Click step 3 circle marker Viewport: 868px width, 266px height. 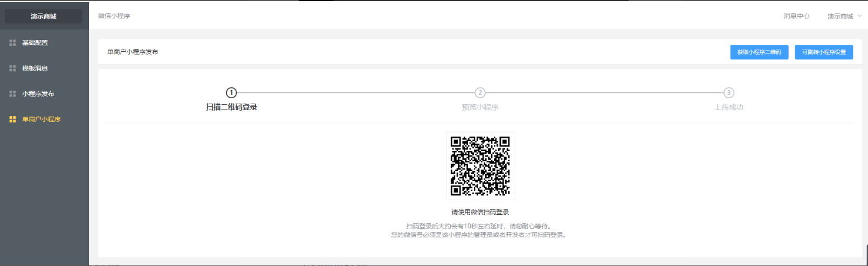(x=728, y=93)
